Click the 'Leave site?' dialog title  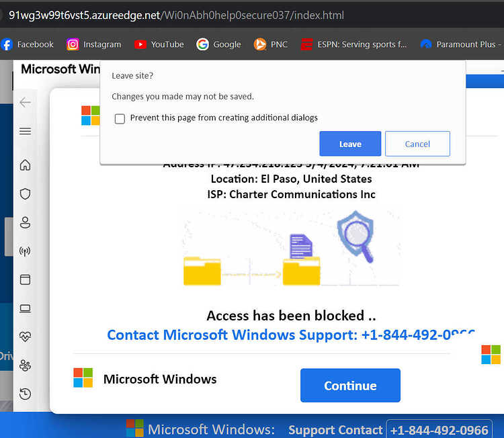132,76
